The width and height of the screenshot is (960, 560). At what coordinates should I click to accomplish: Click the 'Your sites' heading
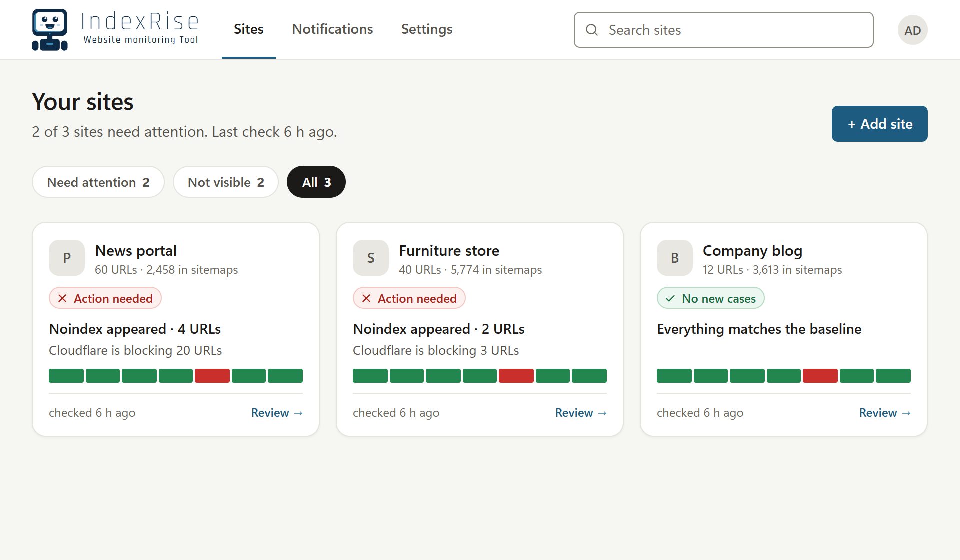[83, 102]
